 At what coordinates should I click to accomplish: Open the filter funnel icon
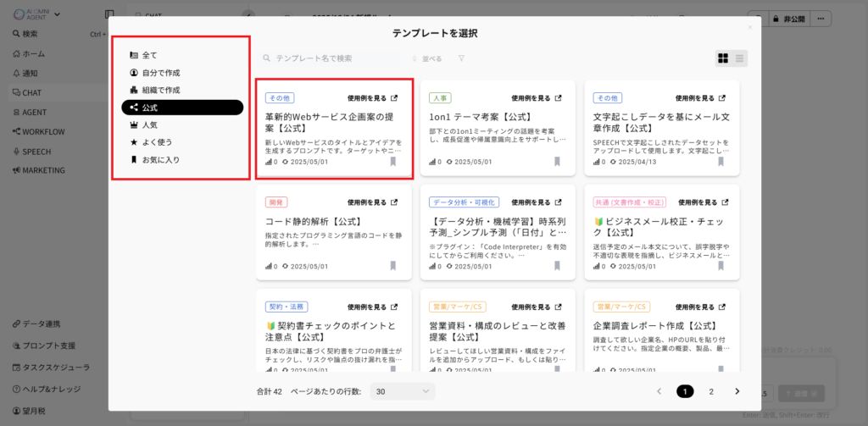click(461, 58)
